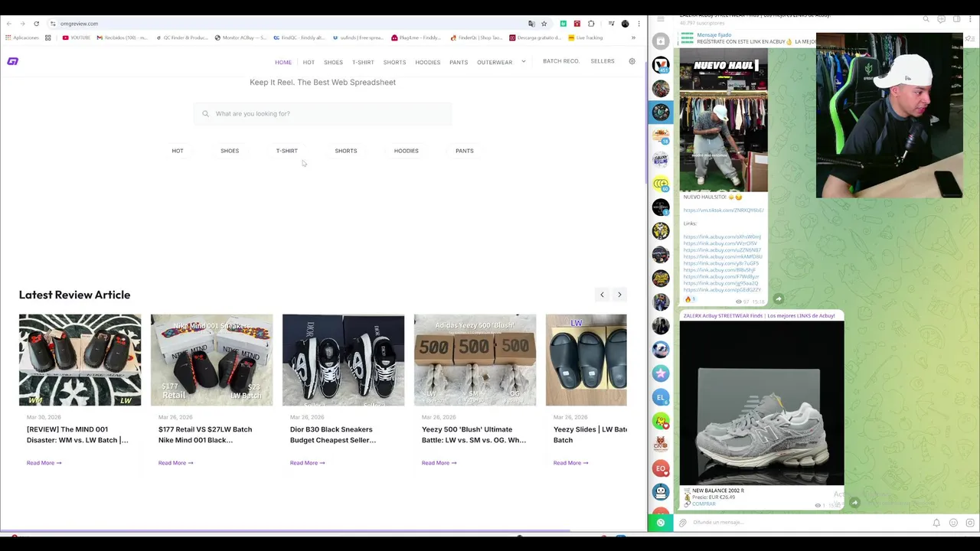The width and height of the screenshot is (980, 551).
Task: Open Telegram chat three-dot options
Action: point(971,18)
